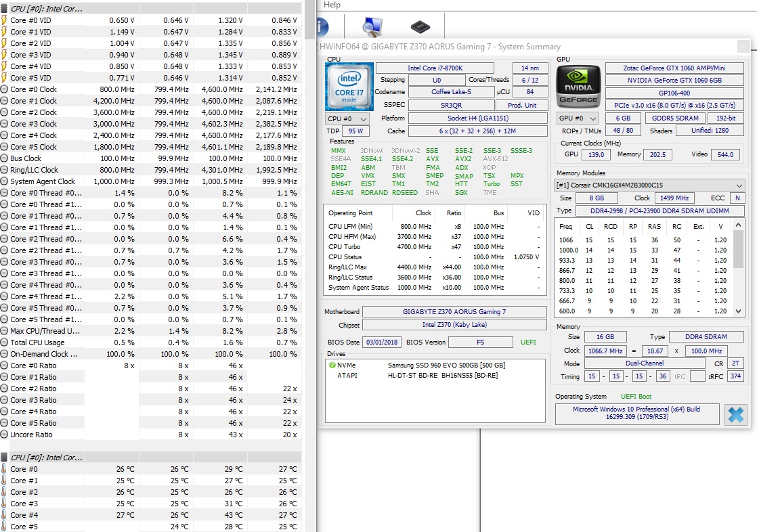This screenshot has width=780, height=532.
Task: Click the icon beside Total CPU Usage
Action: click(x=4, y=342)
